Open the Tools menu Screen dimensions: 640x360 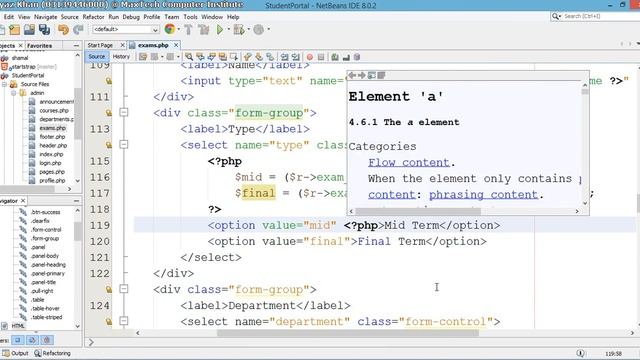coord(190,17)
